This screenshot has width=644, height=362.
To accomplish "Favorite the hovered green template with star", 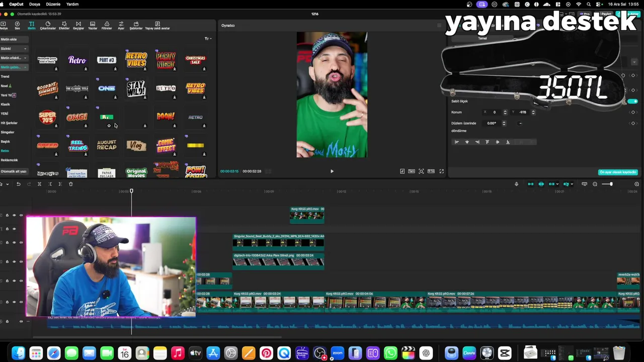I will click(x=109, y=126).
